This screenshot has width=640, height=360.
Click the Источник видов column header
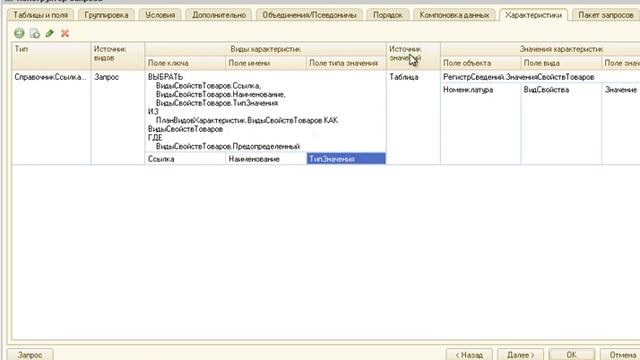click(118, 56)
